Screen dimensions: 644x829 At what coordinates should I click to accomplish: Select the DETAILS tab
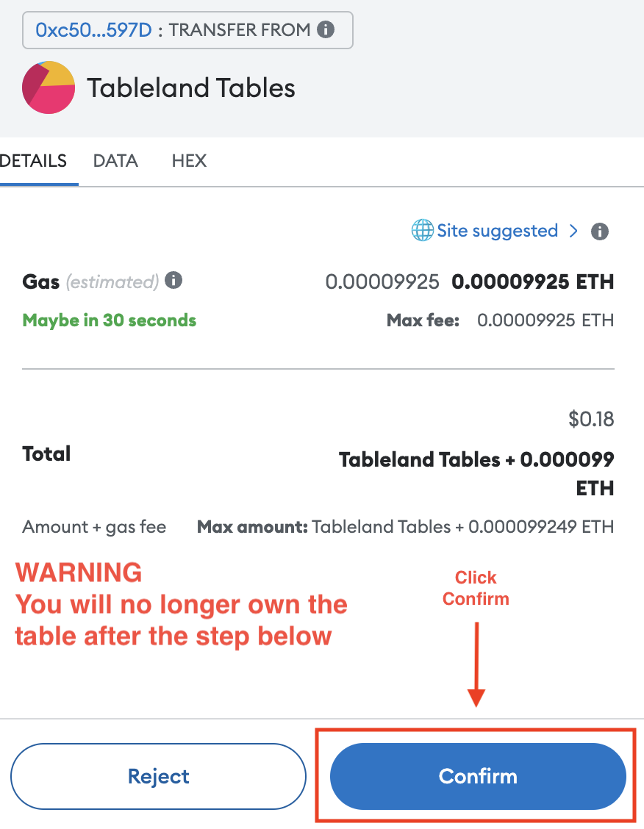[34, 161]
